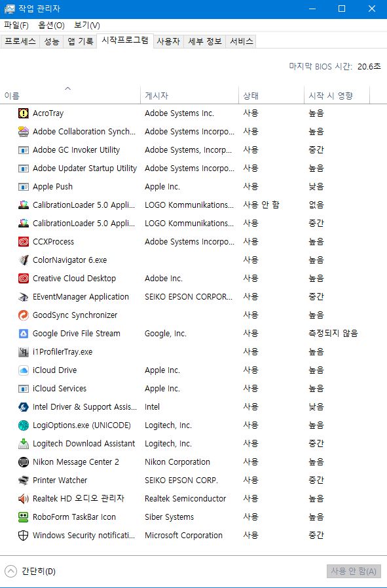Click the Creative Cloud Desktop icon
Screen dimensions: 387x588
click(23, 279)
